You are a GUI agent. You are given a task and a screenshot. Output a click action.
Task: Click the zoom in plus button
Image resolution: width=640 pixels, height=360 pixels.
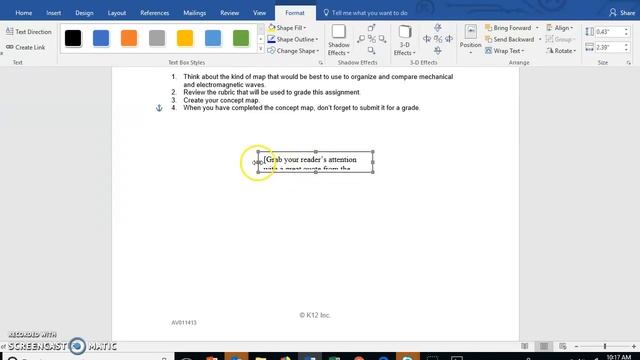pos(633,346)
